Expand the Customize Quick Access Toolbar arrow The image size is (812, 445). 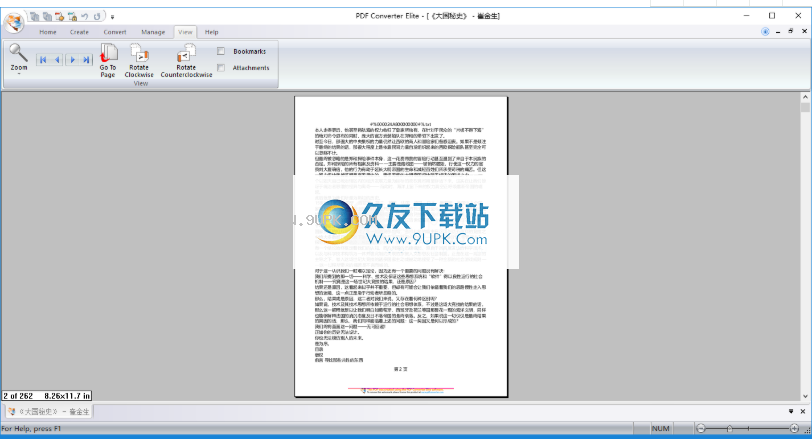(x=112, y=17)
